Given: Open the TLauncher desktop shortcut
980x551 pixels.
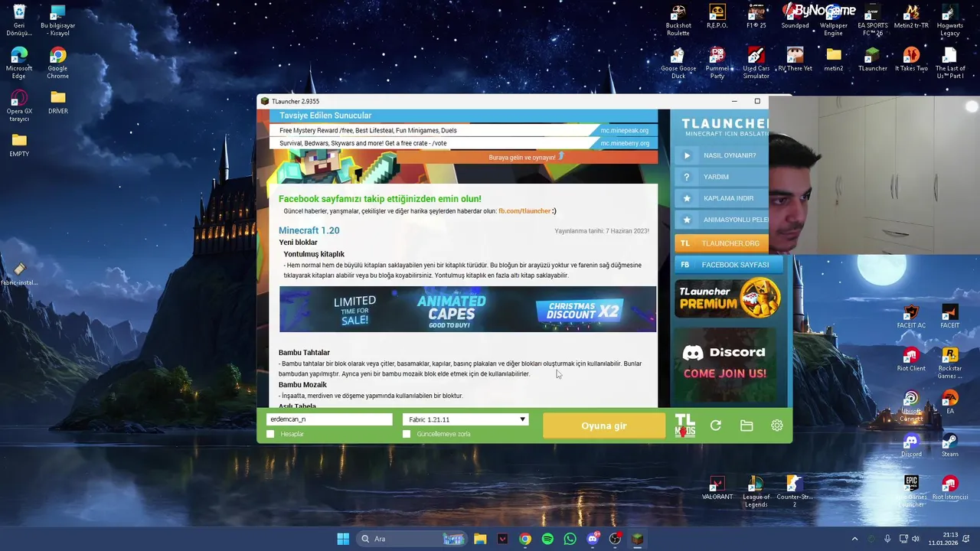Looking at the screenshot, I should coord(872,60).
